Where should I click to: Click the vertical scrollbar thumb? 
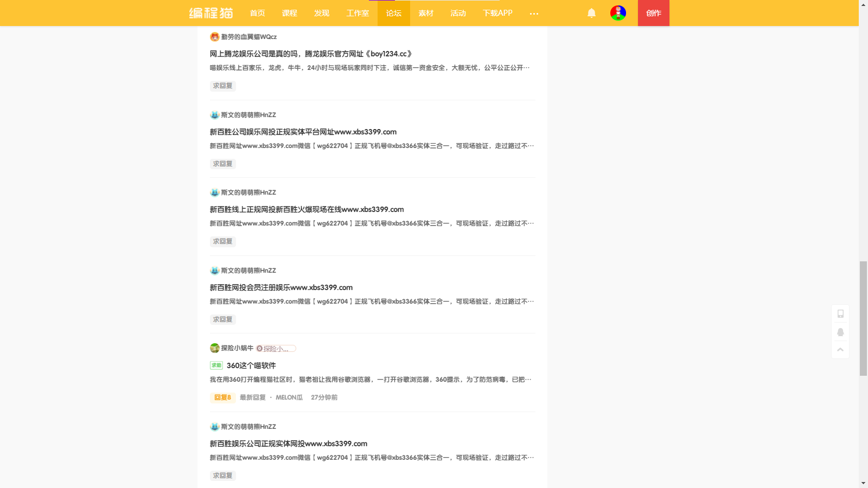[x=863, y=318]
